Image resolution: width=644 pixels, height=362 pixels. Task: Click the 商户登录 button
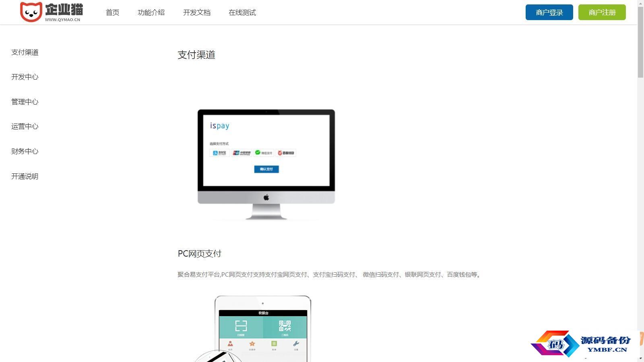click(549, 12)
